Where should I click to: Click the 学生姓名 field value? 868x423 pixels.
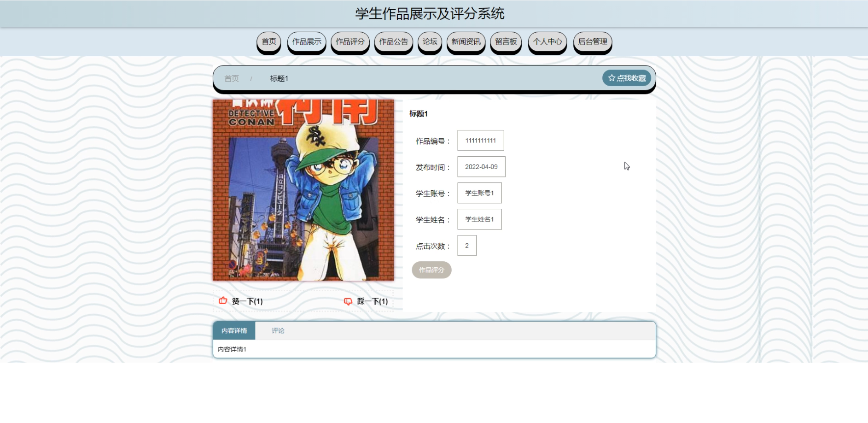(479, 219)
